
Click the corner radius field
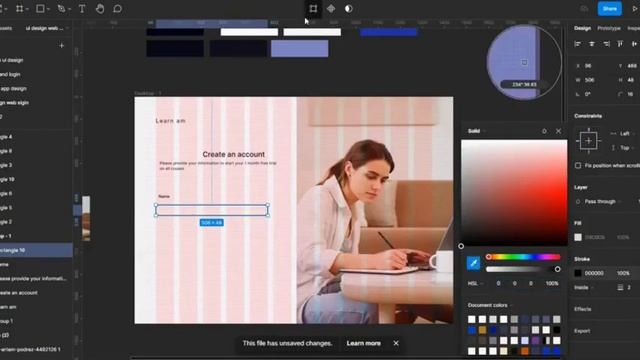coord(627,94)
